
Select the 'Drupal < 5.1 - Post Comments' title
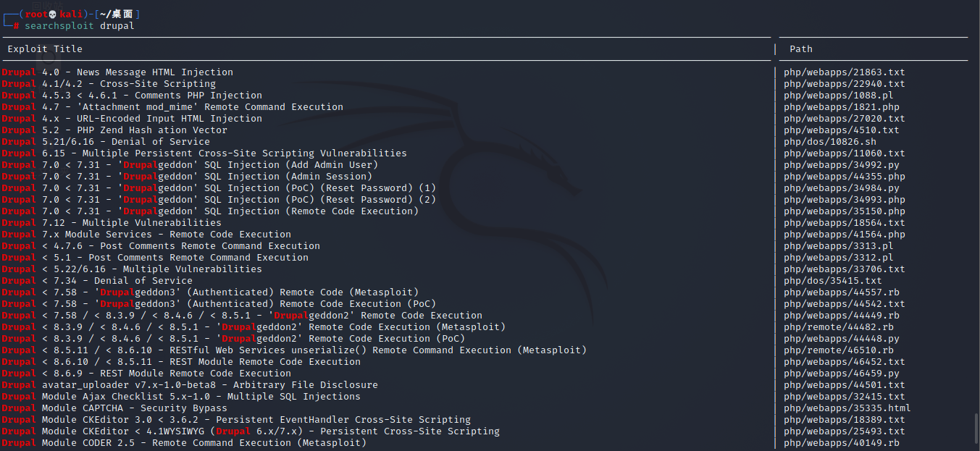[x=155, y=258]
